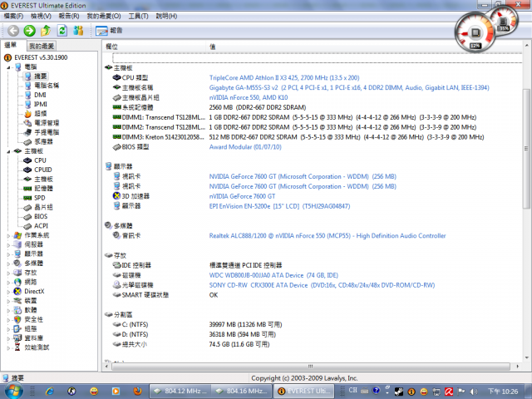Image resolution: width=532 pixels, height=399 pixels.
Task: Click the green Forward arrow
Action: (x=30, y=31)
